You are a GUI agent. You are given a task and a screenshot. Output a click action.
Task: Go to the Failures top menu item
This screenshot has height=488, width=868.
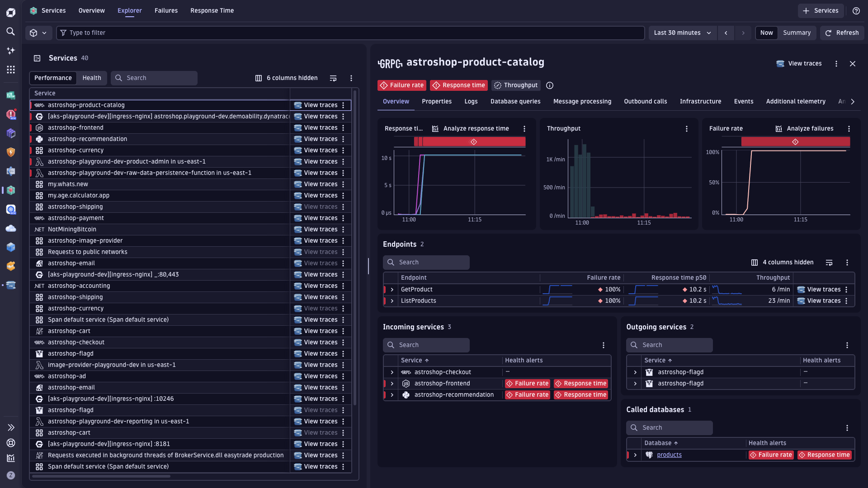pos(166,11)
